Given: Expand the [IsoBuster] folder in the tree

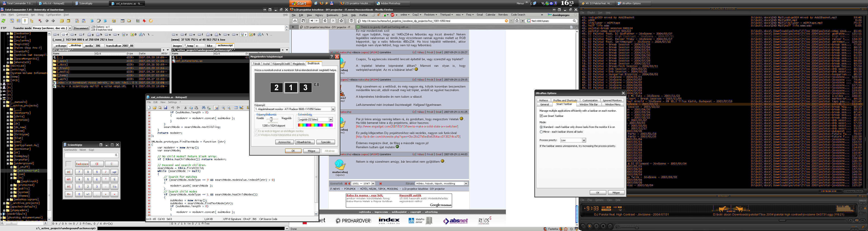Looking at the screenshot, I should pyautogui.click(x=8, y=34).
